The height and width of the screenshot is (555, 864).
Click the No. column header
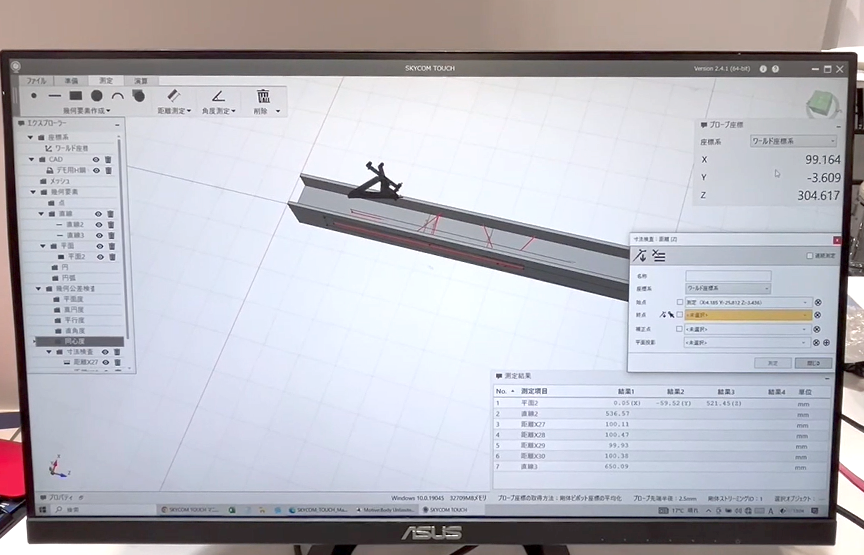click(505, 391)
